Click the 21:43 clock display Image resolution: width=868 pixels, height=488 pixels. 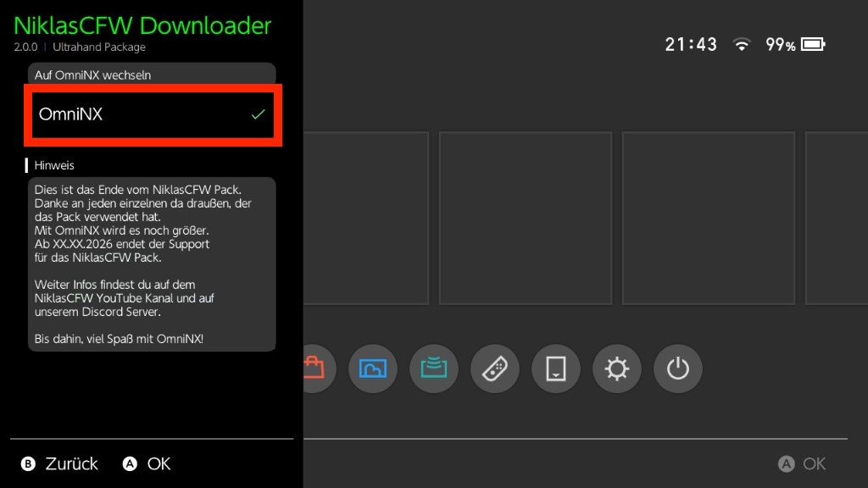coord(690,44)
